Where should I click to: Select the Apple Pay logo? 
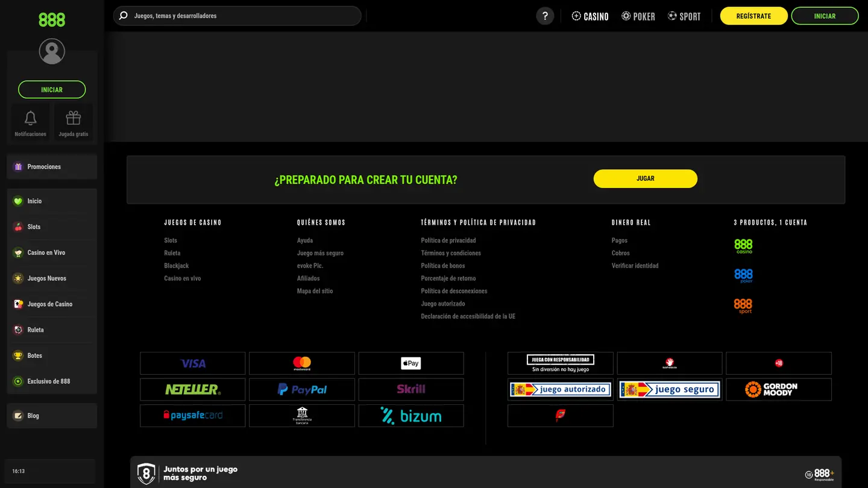[411, 363]
